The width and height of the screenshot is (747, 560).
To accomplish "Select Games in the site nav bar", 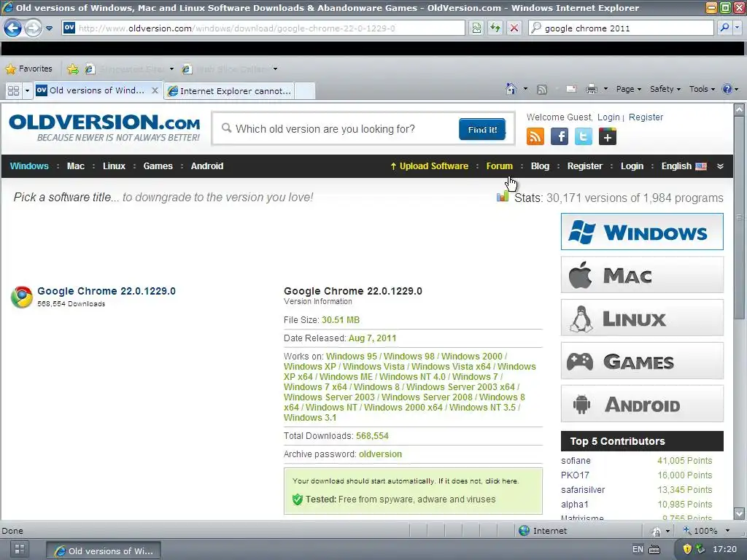I will 158,166.
